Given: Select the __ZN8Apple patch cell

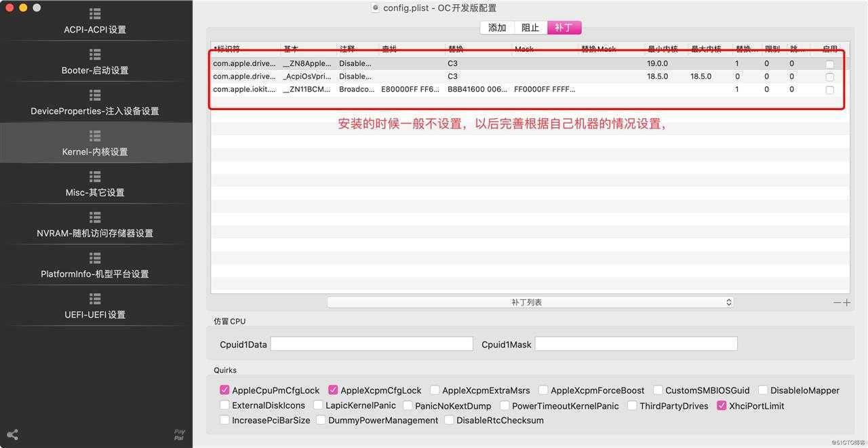Looking at the screenshot, I should 308,64.
